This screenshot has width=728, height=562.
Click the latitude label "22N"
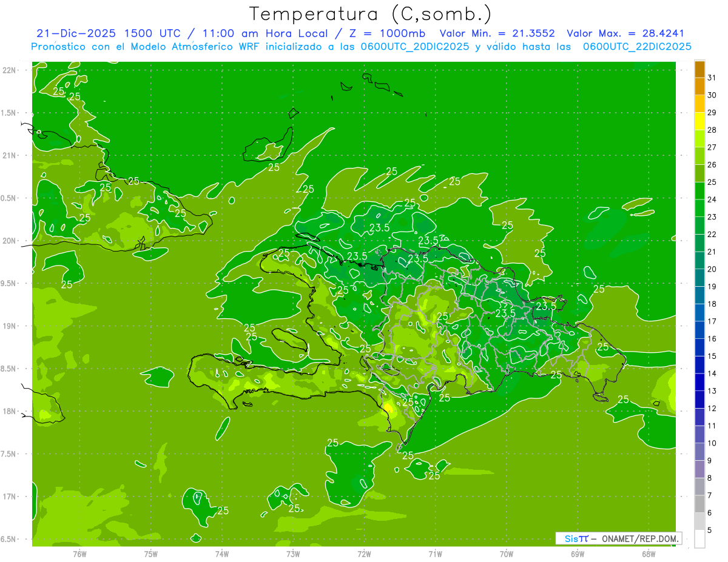[x=9, y=70]
